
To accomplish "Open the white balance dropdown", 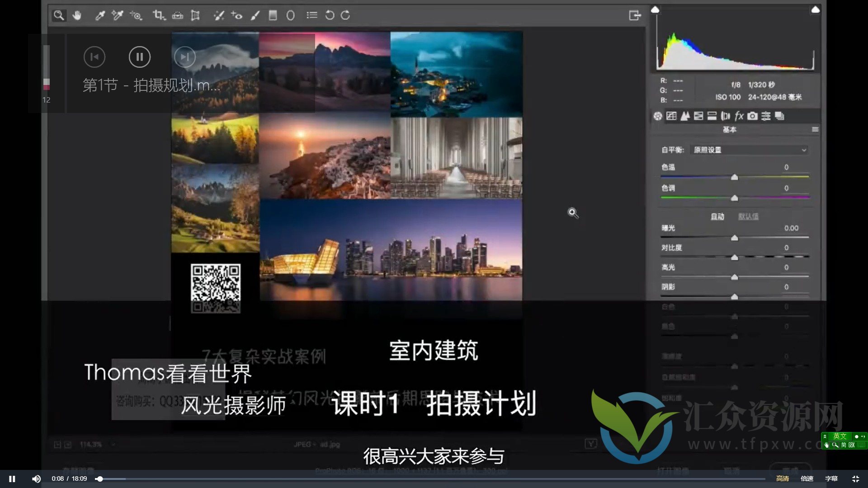I will pyautogui.click(x=750, y=150).
